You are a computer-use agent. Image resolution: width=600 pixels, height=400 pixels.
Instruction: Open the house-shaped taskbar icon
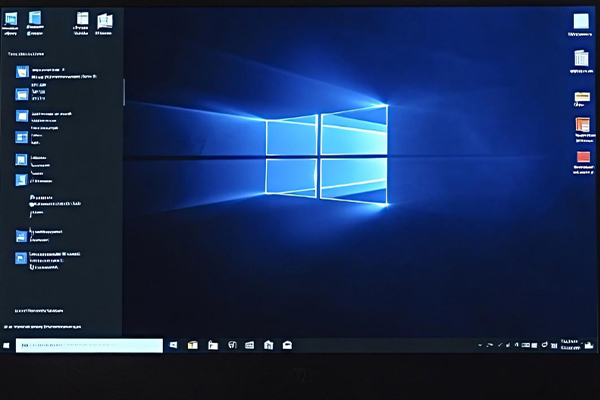coord(269,345)
